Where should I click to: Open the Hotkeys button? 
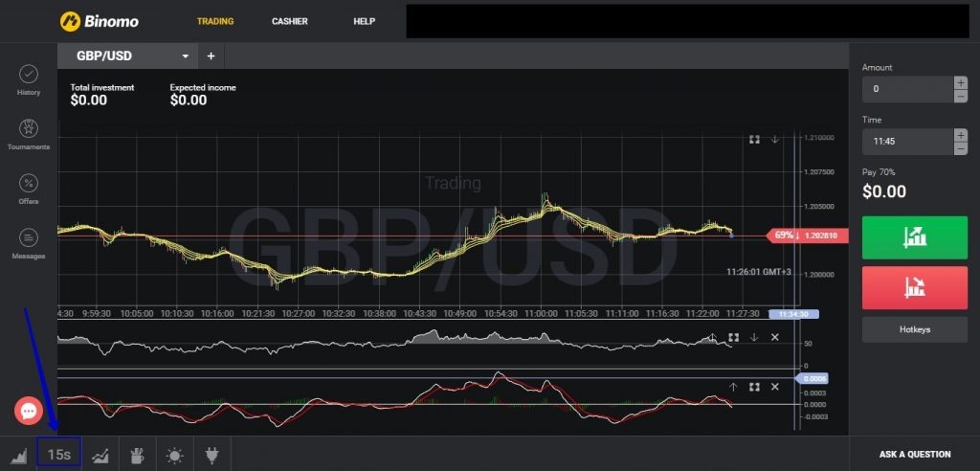(914, 329)
